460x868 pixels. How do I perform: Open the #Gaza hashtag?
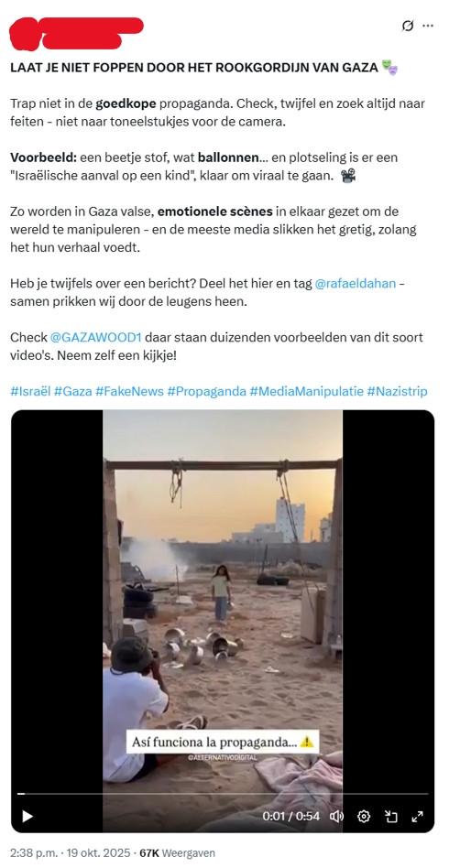tap(72, 391)
